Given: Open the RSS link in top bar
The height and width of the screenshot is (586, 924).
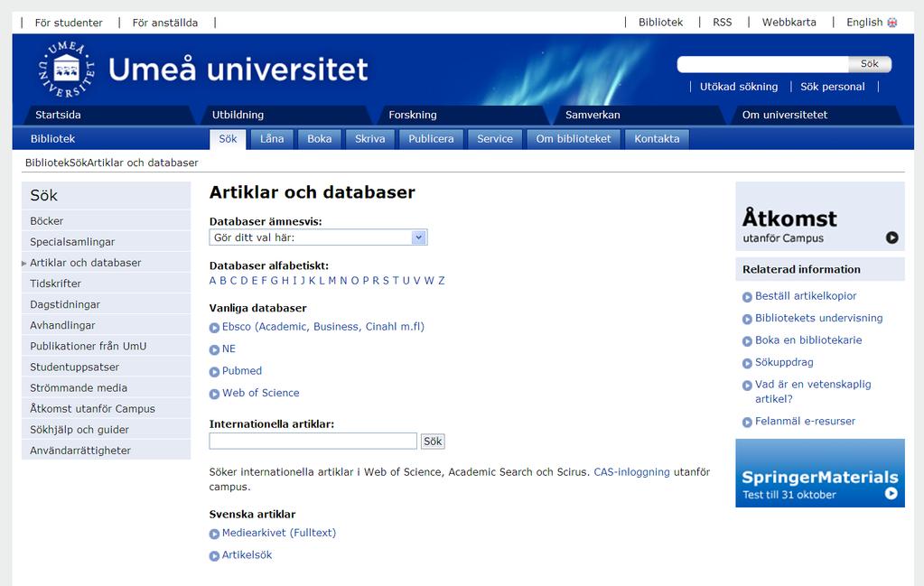Looking at the screenshot, I should [x=723, y=23].
